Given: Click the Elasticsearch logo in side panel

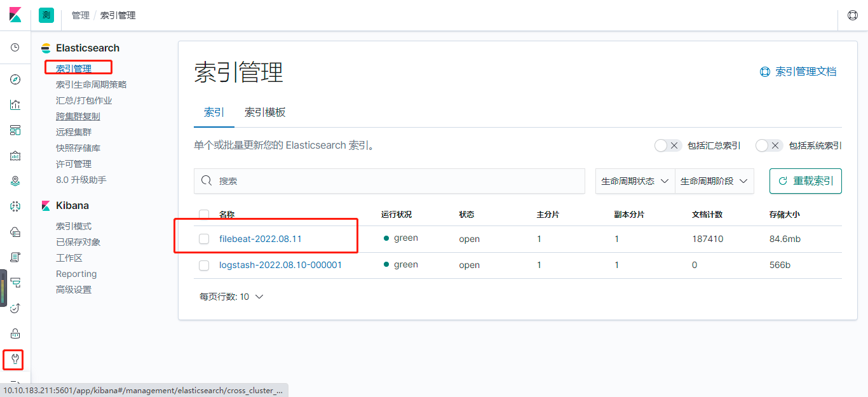Looking at the screenshot, I should [x=46, y=48].
